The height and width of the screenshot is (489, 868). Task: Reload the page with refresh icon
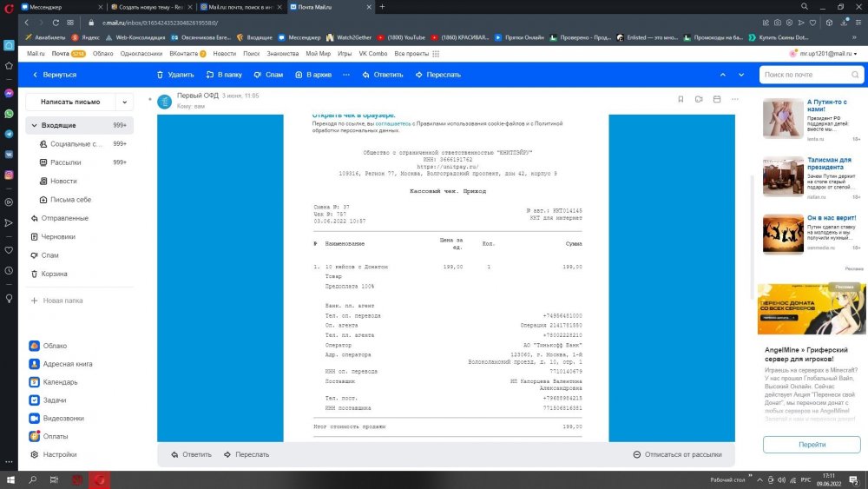[56, 23]
